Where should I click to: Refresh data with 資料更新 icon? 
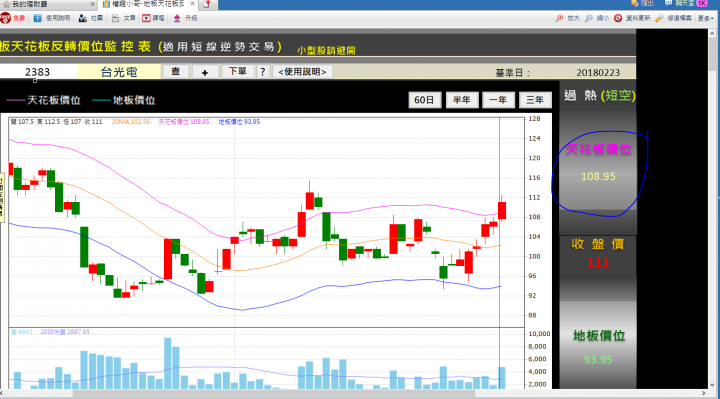[x=618, y=18]
